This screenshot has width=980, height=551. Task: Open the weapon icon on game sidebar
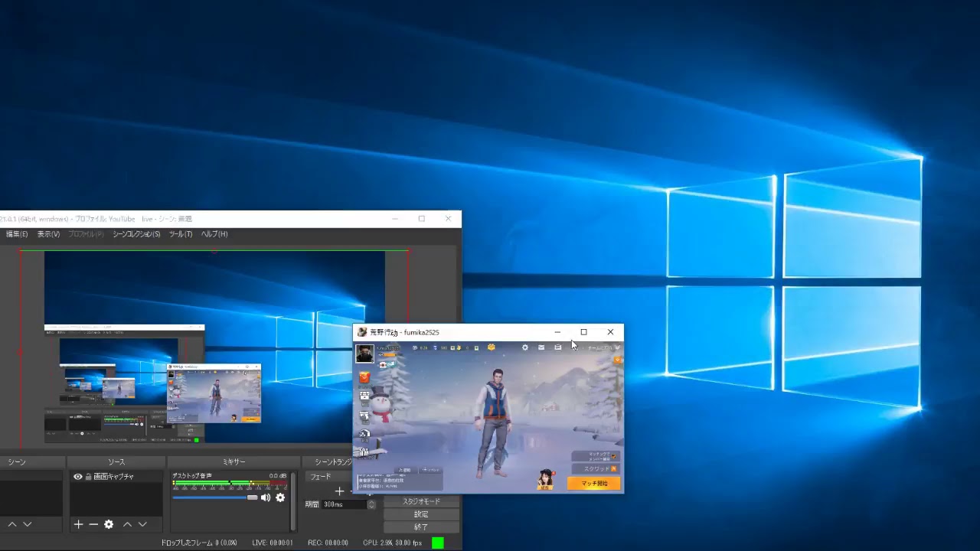point(364,416)
